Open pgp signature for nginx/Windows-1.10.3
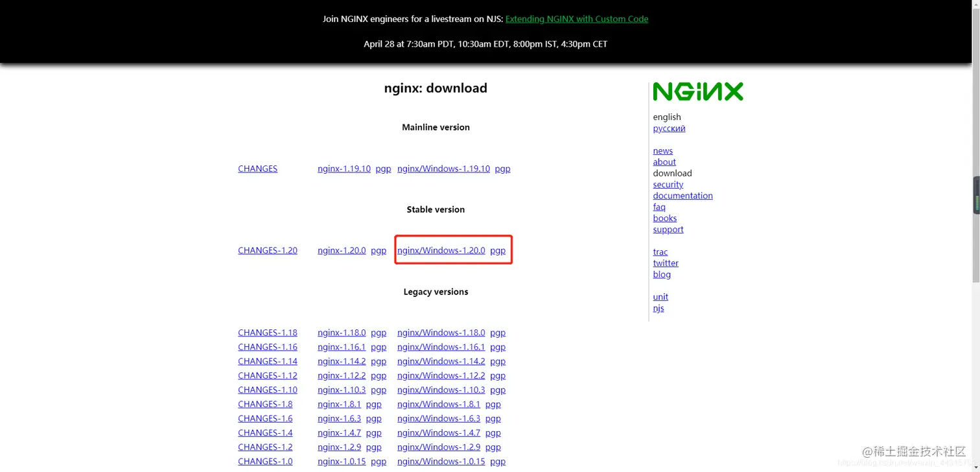 (498, 390)
